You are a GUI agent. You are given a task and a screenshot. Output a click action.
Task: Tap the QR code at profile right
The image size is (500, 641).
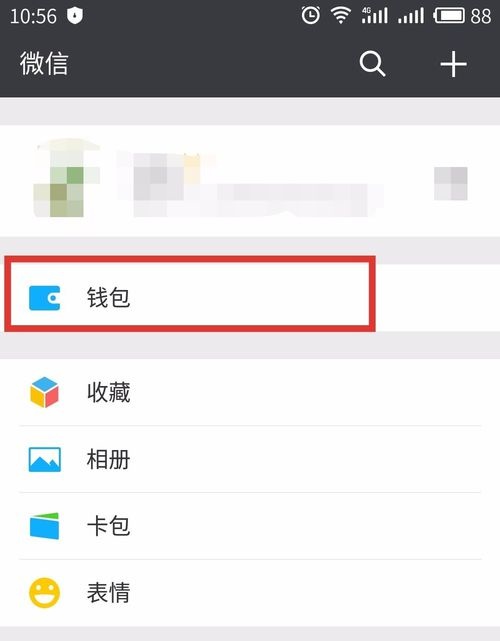click(451, 183)
